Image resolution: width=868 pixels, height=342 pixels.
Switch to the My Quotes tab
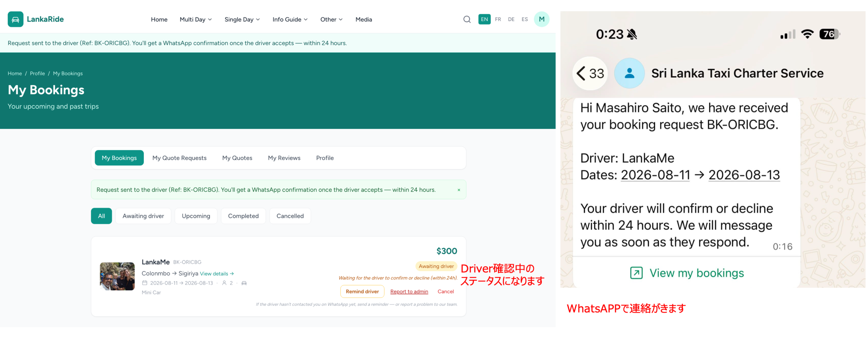click(237, 158)
